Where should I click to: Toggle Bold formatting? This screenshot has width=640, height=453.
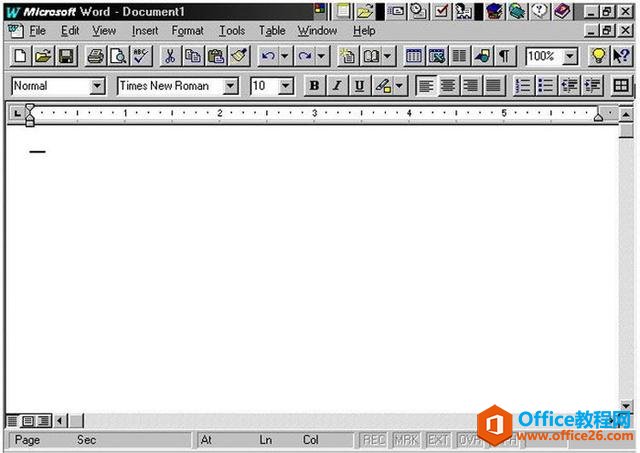(x=314, y=86)
